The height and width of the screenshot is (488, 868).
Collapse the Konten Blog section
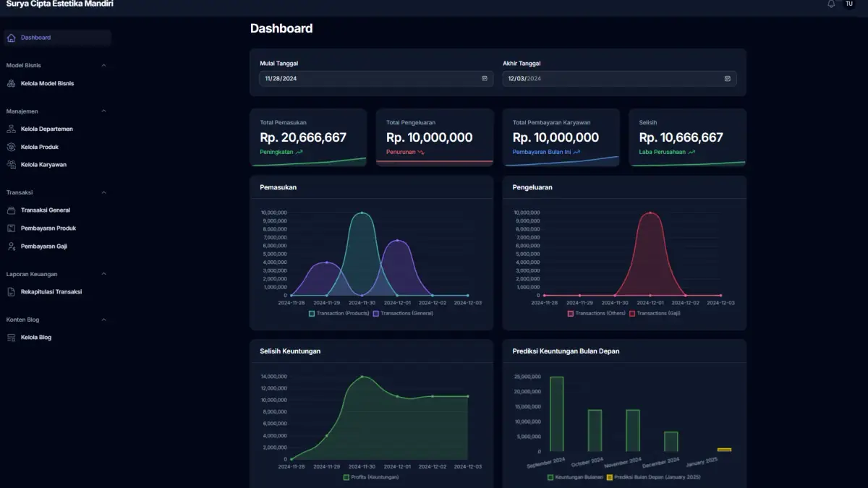pyautogui.click(x=103, y=320)
